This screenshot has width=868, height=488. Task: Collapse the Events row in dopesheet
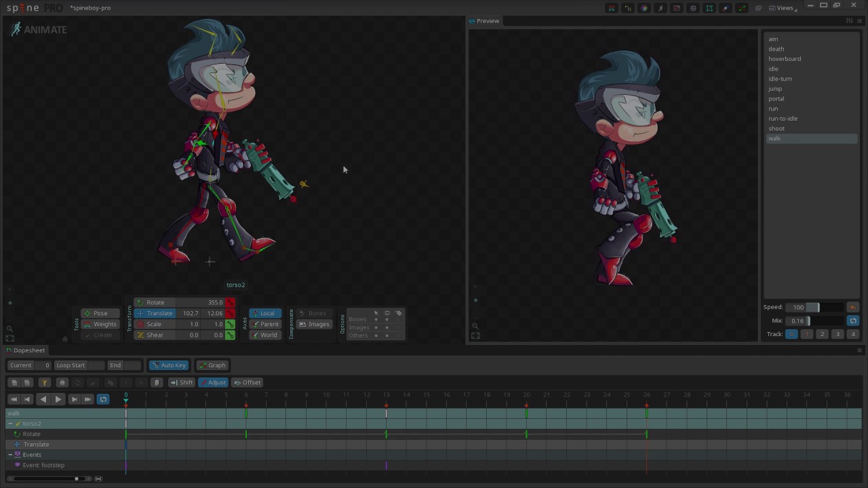(x=10, y=455)
